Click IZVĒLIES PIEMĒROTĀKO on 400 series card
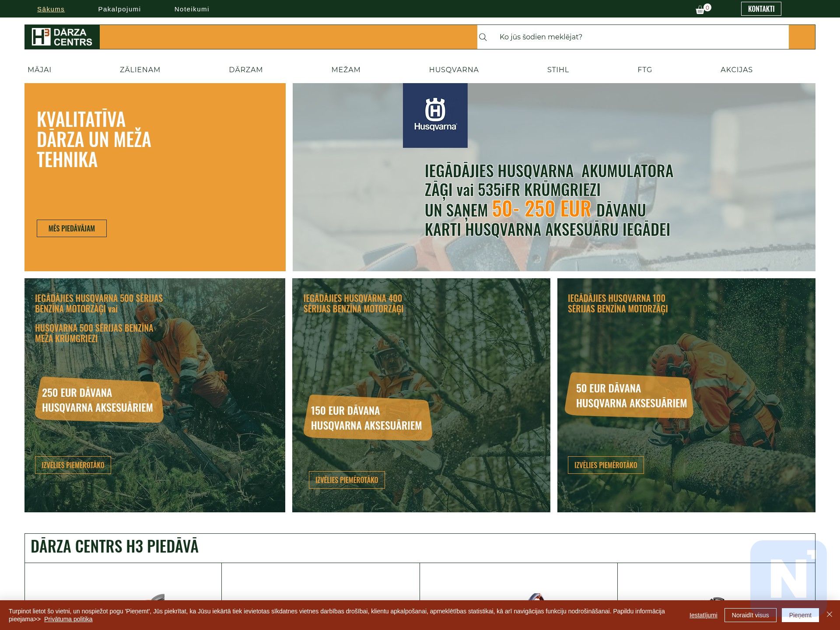The width and height of the screenshot is (840, 630). (346, 480)
